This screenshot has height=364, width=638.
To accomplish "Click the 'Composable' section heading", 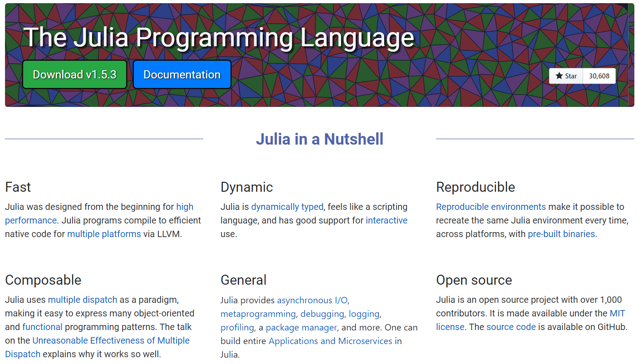I will point(43,280).
